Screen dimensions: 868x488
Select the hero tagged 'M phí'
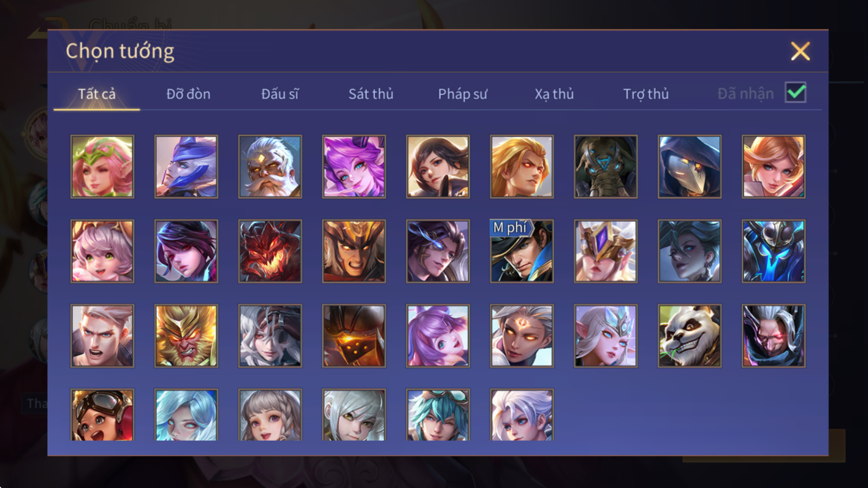[x=522, y=251]
